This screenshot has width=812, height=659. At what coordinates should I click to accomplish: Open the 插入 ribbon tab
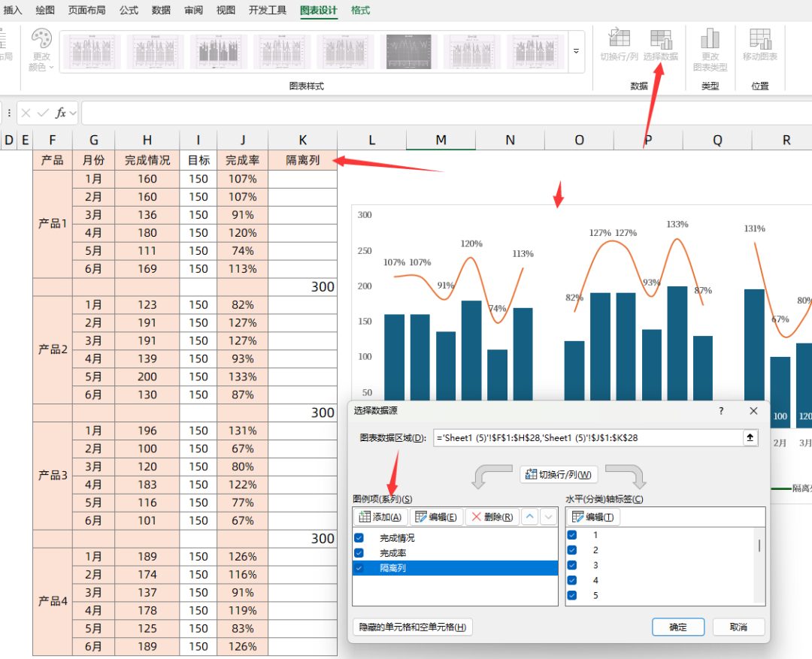click(13, 11)
